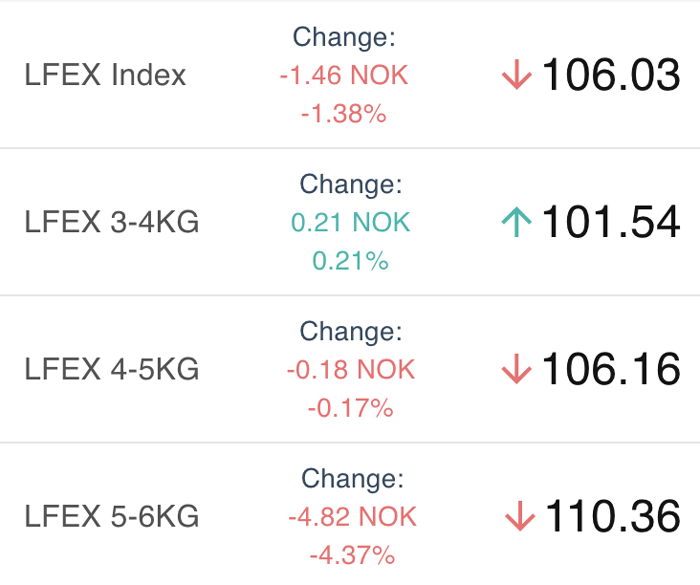Click the red down arrow beside 106.16
This screenshot has height=585, width=700.
[x=517, y=369]
